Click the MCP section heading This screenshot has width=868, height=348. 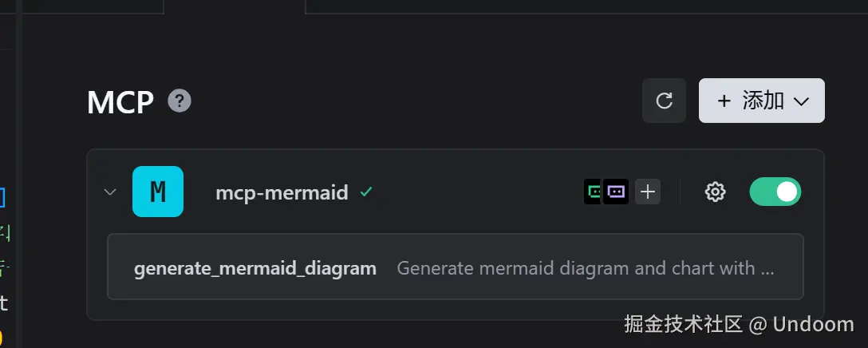tap(120, 102)
